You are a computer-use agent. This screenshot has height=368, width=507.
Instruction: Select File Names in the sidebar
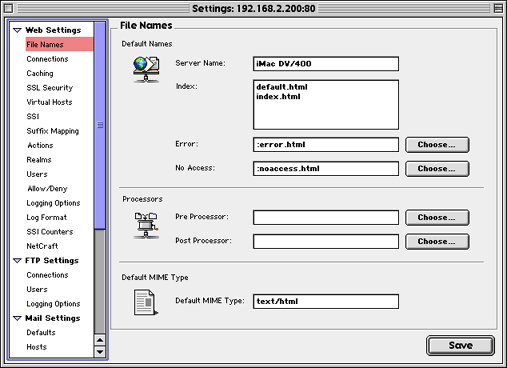point(59,44)
